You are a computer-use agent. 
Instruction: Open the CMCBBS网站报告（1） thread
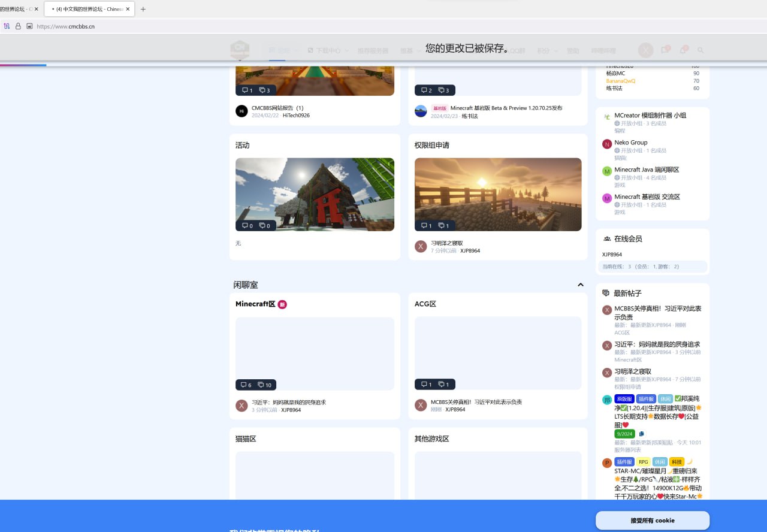[x=277, y=108]
